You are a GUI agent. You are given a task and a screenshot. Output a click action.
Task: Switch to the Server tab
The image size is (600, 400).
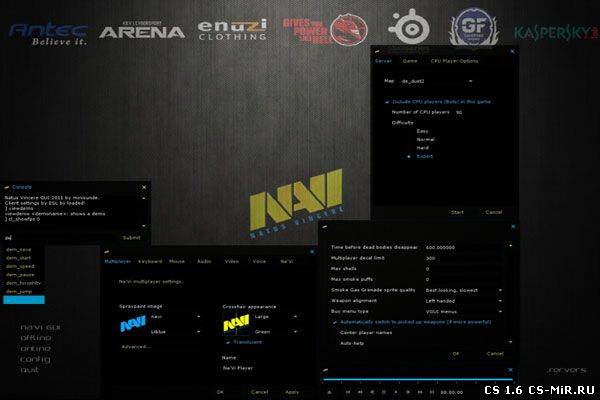click(383, 61)
